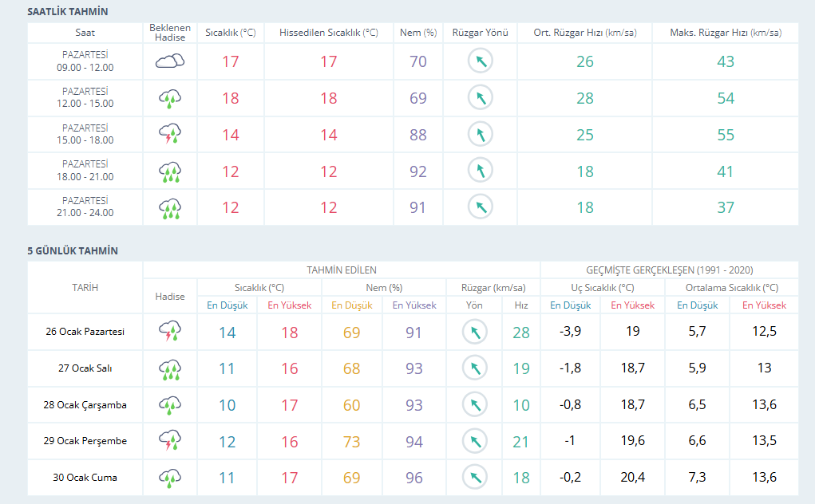Click wind direction icon for 30 Ocak Cuma
The image size is (815, 504).
pos(475,478)
